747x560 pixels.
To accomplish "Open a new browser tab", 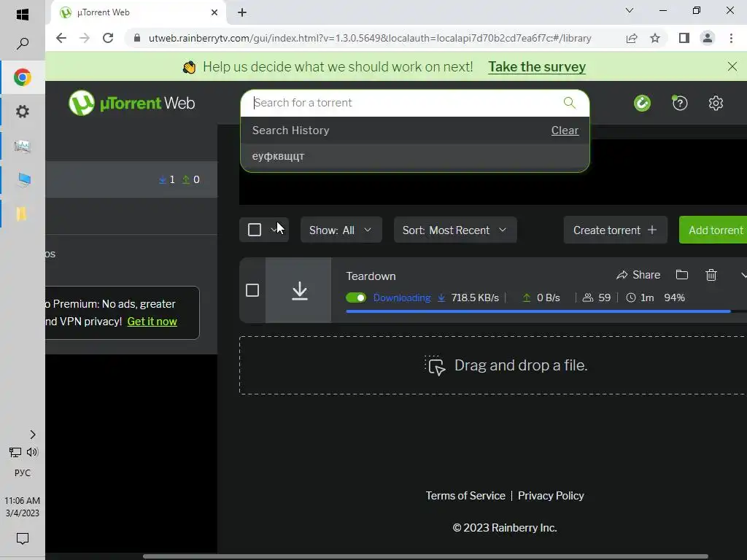I will click(x=242, y=12).
